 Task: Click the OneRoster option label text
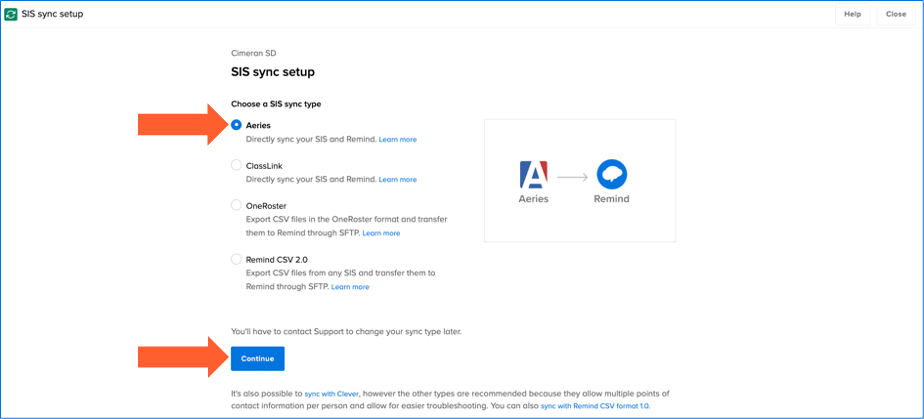[266, 205]
